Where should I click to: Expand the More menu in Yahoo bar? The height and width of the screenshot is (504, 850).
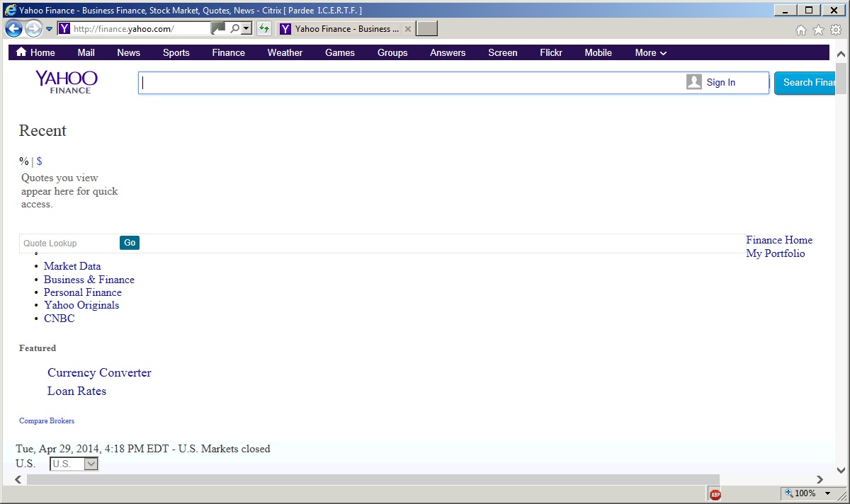tap(650, 52)
